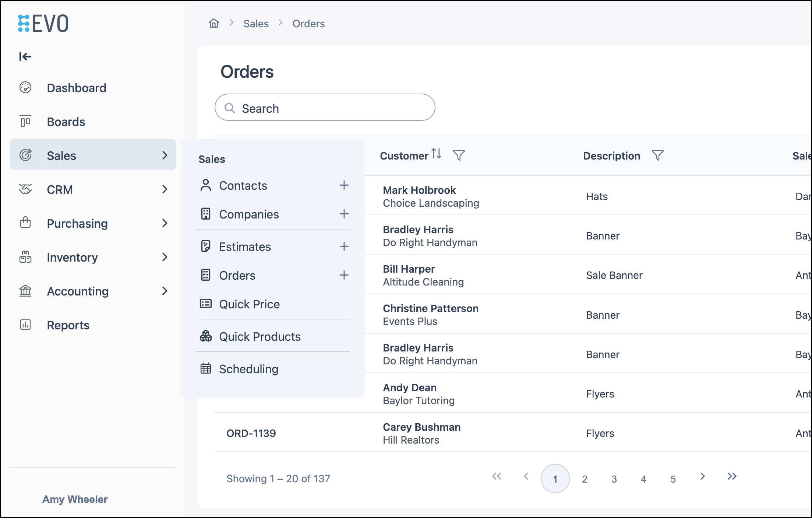
Task: Click the Purchasing bag icon
Action: tap(25, 223)
